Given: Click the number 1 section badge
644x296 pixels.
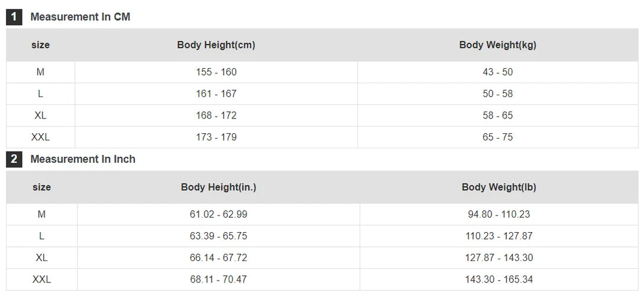Looking at the screenshot, I should click(x=14, y=17).
